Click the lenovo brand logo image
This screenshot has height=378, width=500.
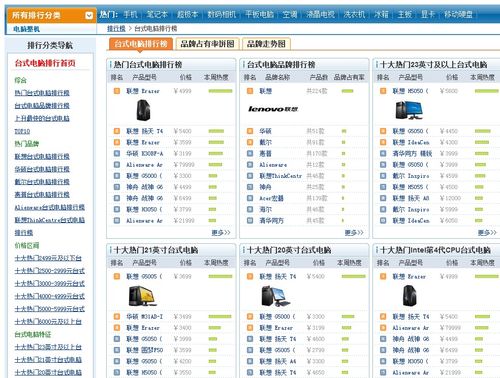273,109
